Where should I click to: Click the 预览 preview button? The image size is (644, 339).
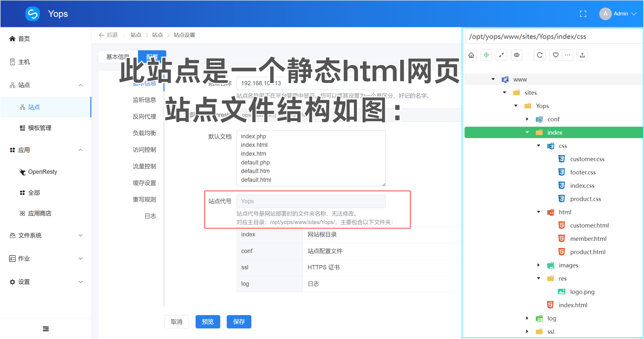click(x=208, y=322)
